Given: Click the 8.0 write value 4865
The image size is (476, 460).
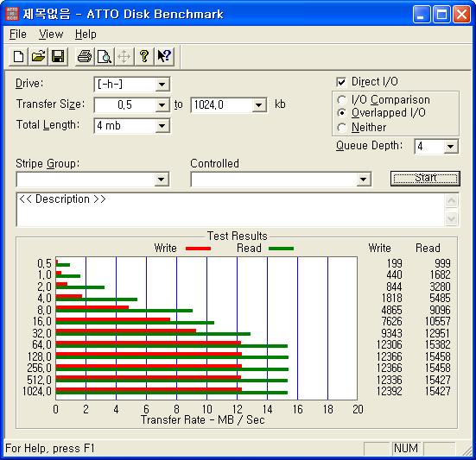Looking at the screenshot, I should pos(392,310).
